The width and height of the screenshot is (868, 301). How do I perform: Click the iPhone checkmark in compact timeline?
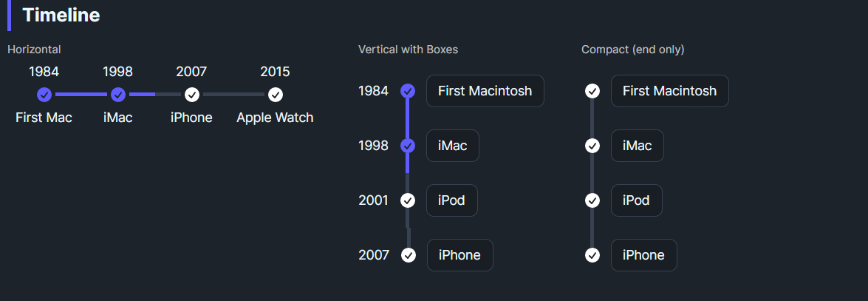(x=592, y=255)
